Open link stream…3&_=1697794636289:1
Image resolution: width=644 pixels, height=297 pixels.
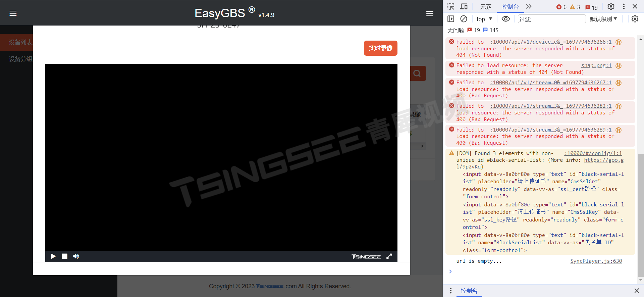(551, 130)
